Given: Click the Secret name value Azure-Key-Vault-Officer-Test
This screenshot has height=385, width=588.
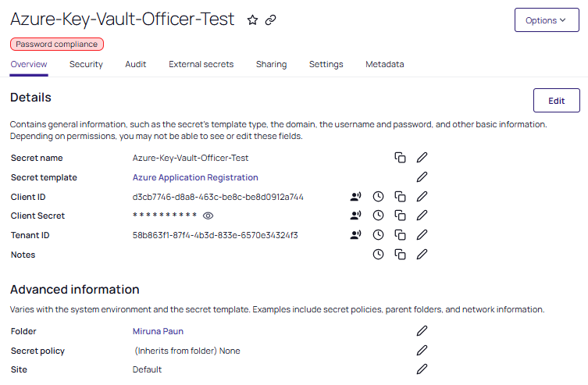Looking at the screenshot, I should (x=190, y=159).
